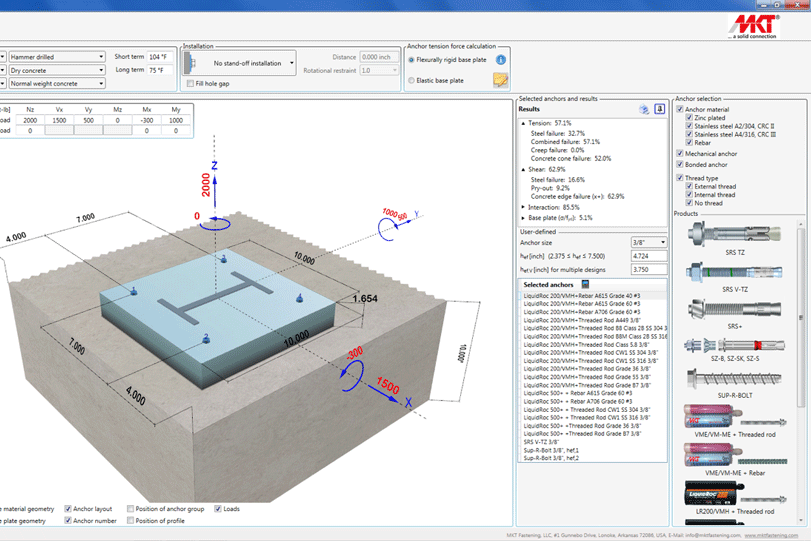Uncheck Zinc plated anchor material
Screen dimensions: 811x541
(x=689, y=118)
